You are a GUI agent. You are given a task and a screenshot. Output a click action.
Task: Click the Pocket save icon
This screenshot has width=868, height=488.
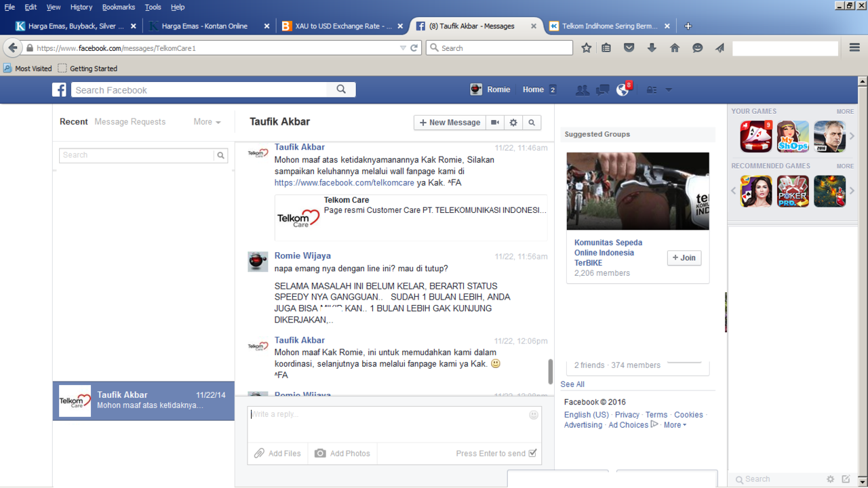click(x=629, y=48)
